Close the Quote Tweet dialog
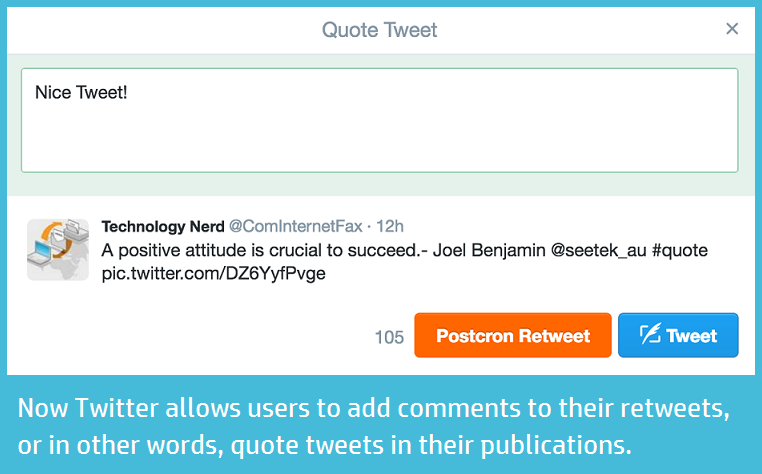This screenshot has height=474, width=762. coord(732,29)
